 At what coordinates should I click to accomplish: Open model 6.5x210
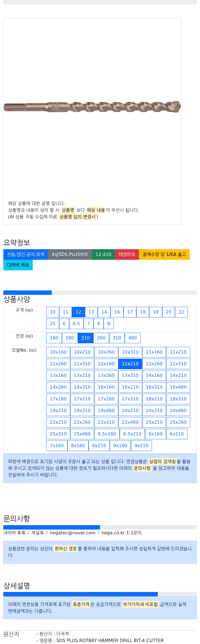(x=132, y=434)
